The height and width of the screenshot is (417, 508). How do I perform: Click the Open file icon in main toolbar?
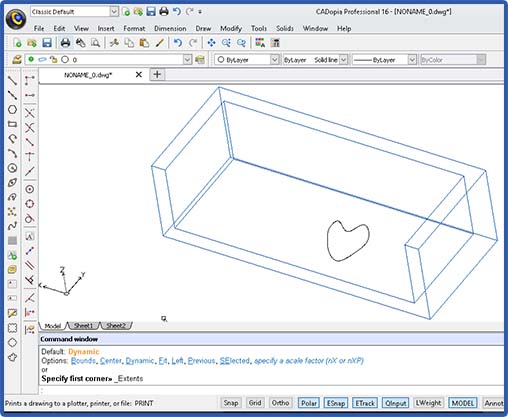coord(32,43)
